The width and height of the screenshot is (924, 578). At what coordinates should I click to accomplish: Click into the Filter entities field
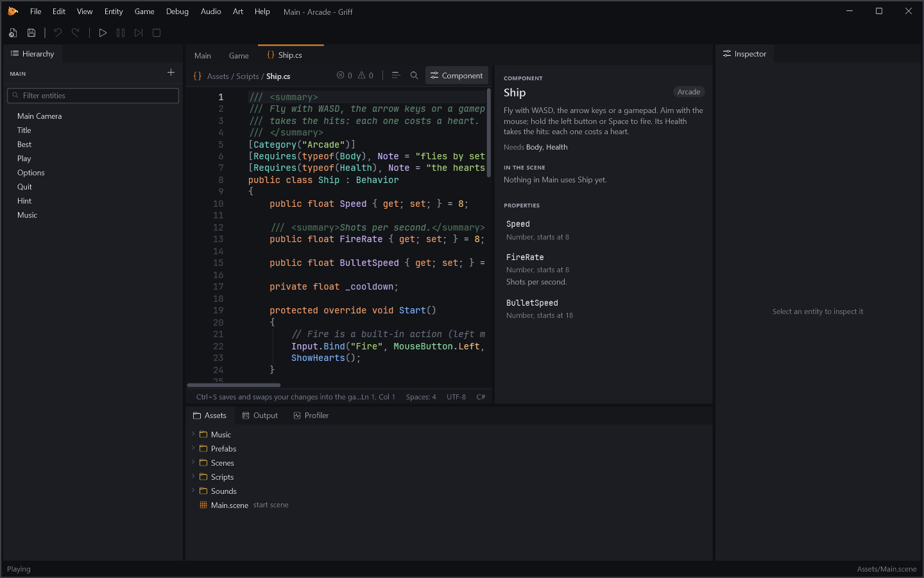pyautogui.click(x=93, y=96)
